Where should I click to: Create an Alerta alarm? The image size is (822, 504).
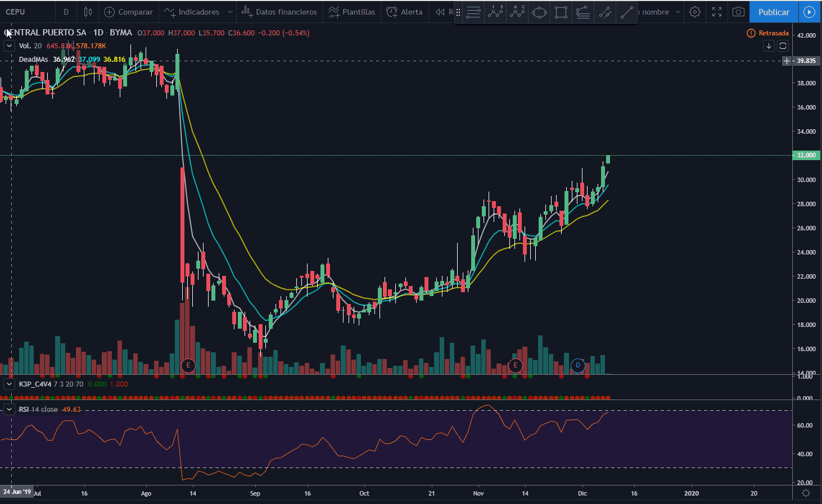pyautogui.click(x=404, y=12)
